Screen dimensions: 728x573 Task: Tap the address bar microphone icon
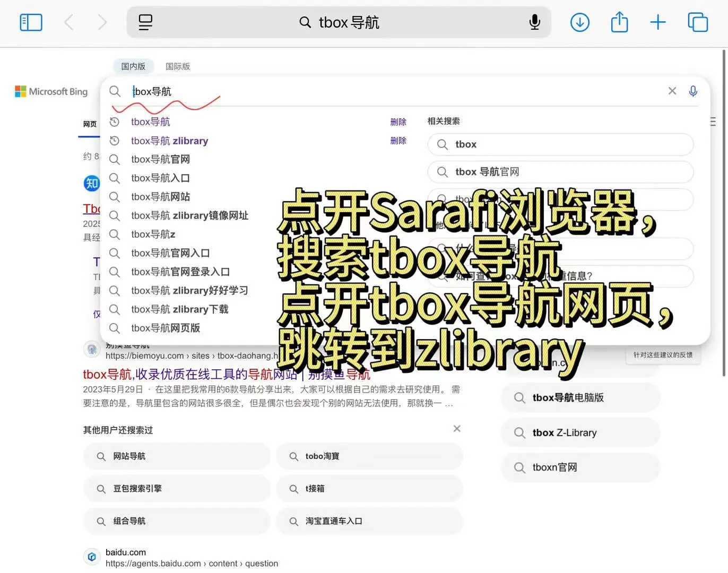coord(535,22)
